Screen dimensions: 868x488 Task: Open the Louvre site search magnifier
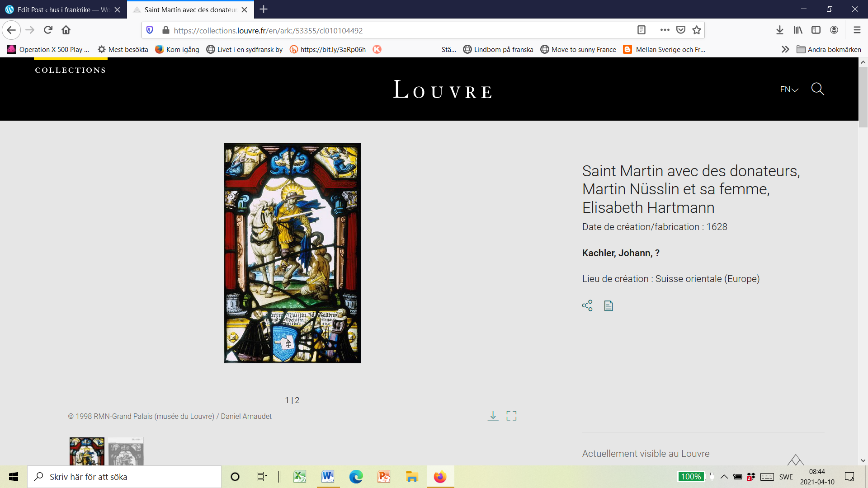click(x=817, y=89)
